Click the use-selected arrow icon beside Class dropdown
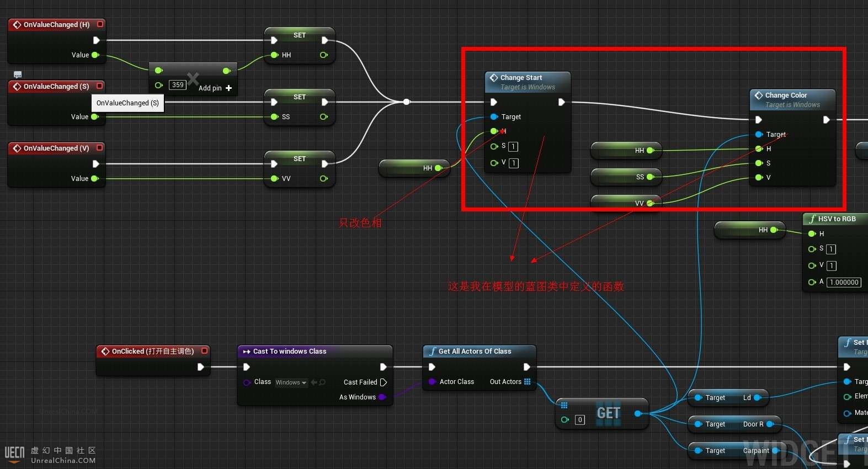The image size is (868, 469). [314, 382]
